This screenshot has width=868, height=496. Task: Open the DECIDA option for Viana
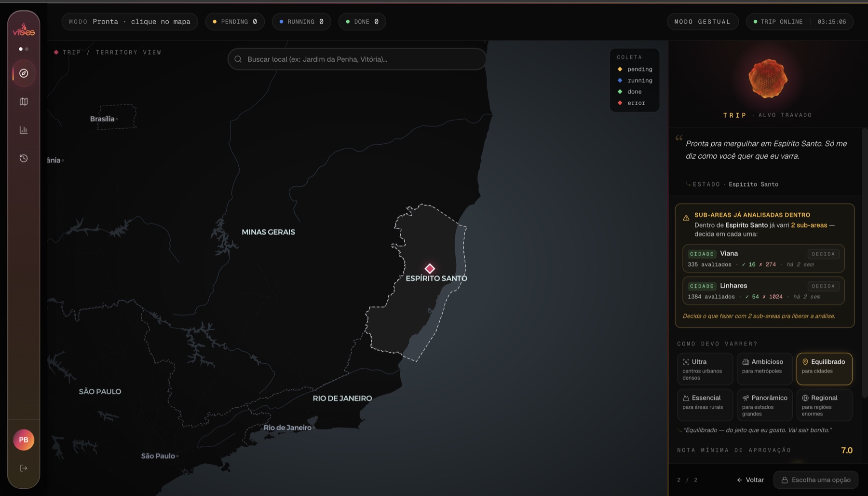tap(823, 254)
